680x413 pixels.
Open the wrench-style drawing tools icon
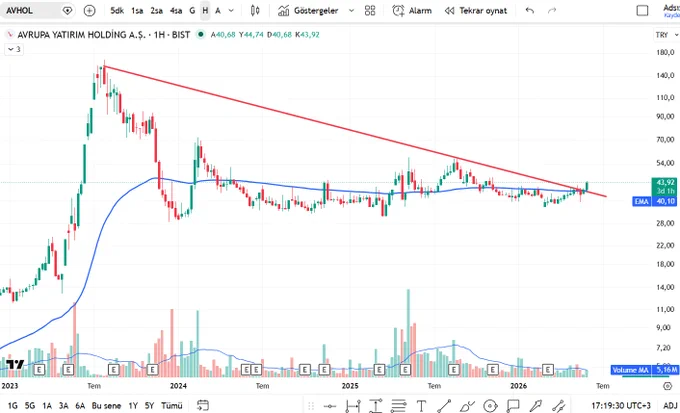(x=559, y=406)
